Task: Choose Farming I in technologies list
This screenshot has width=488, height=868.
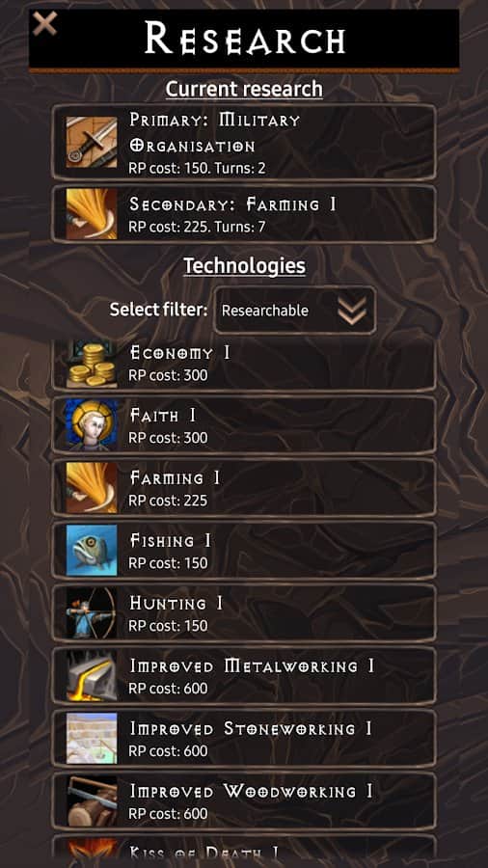Action: point(244,488)
